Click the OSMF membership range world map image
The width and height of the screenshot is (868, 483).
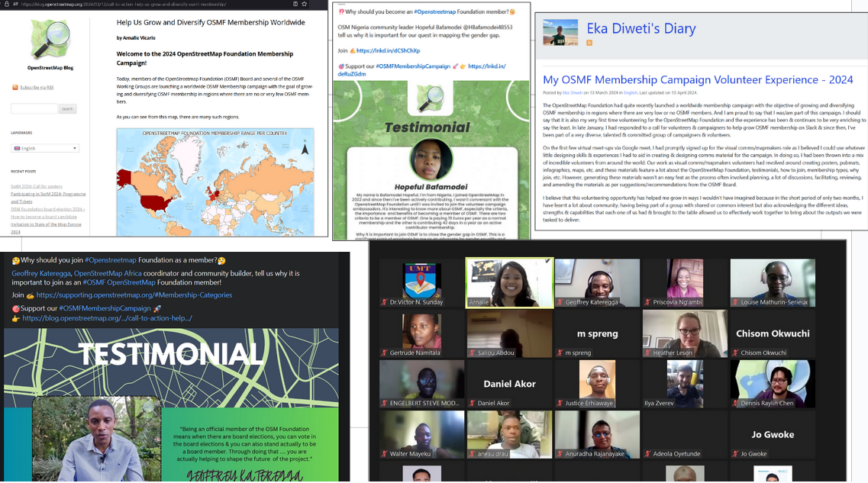215,182
